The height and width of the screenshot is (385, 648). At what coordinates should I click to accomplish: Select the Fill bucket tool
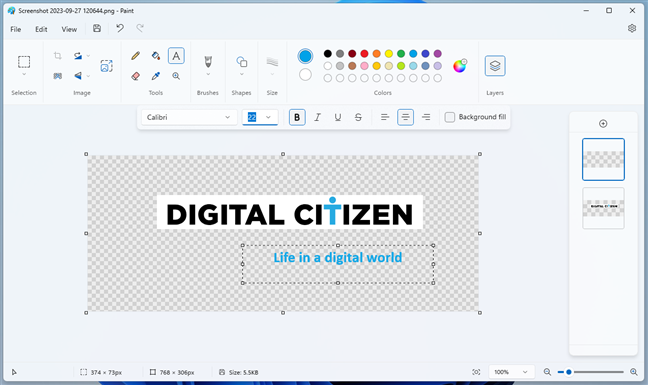156,56
